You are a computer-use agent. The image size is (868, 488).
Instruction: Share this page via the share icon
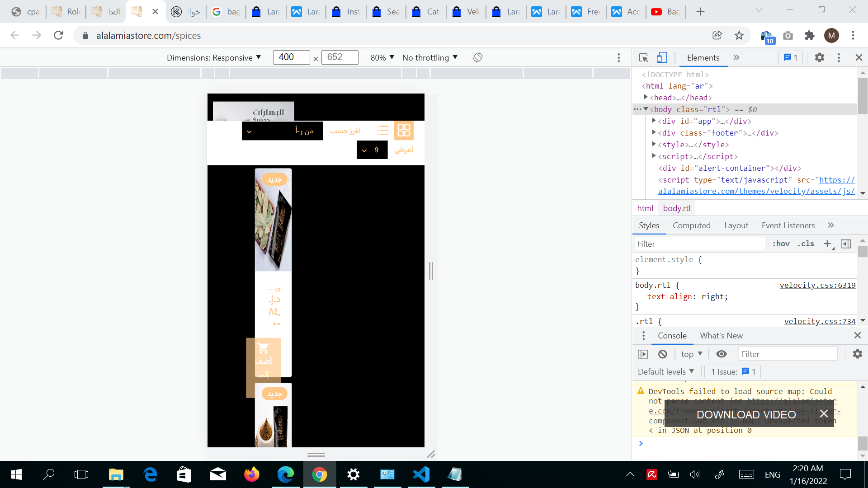[x=717, y=35]
